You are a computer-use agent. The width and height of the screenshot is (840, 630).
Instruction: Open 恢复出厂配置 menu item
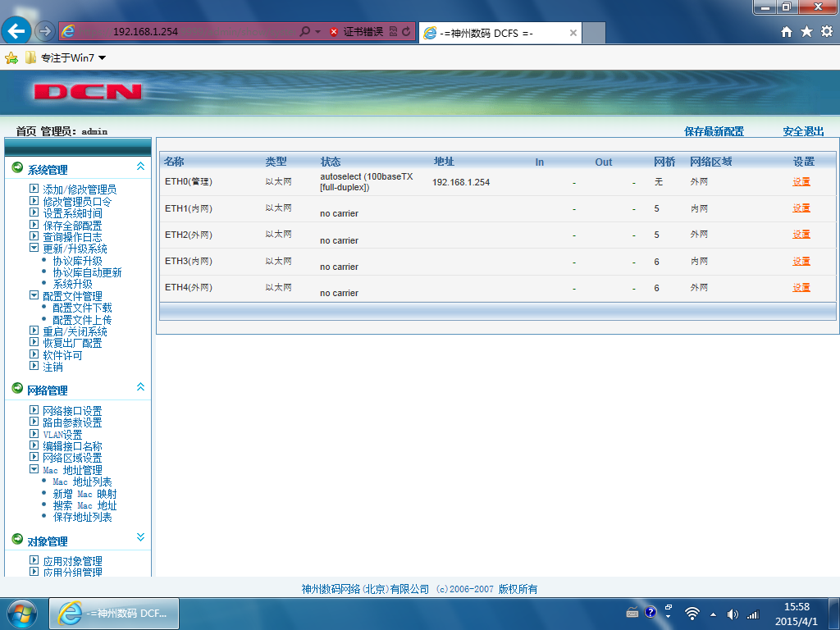72,343
